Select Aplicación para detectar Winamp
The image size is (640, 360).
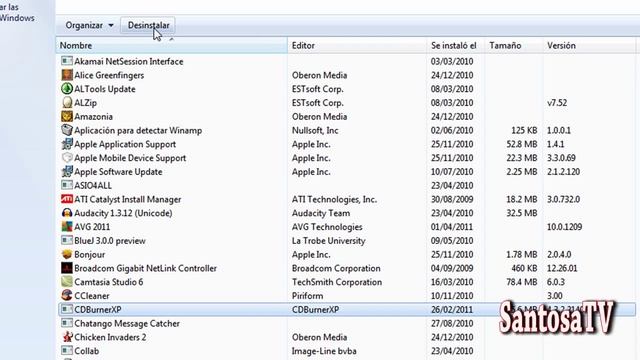click(138, 131)
